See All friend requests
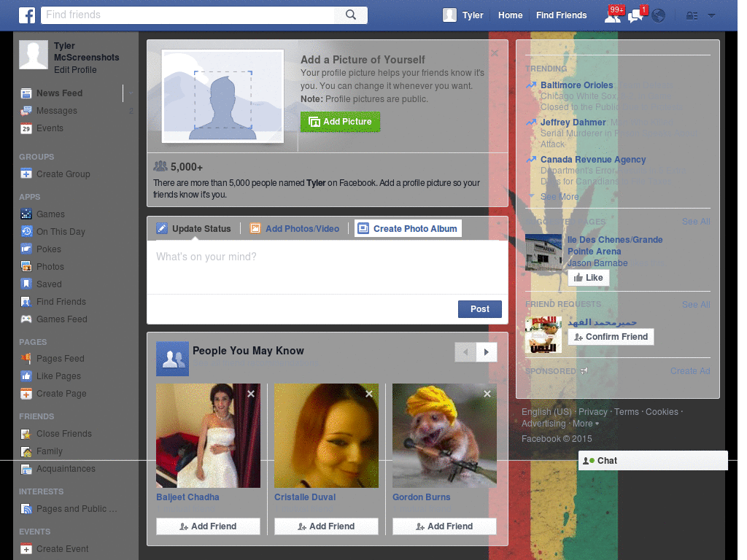The image size is (747, 560). [x=695, y=305]
